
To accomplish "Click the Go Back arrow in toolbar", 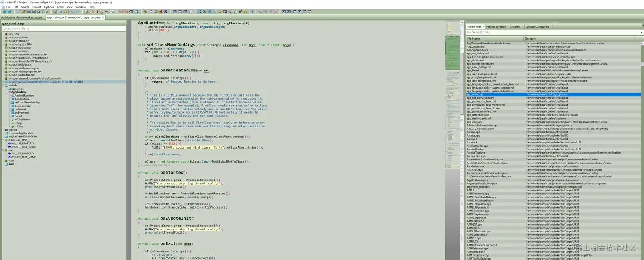I will click(4, 11).
